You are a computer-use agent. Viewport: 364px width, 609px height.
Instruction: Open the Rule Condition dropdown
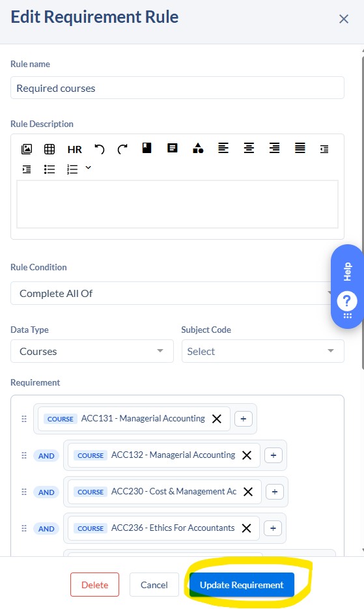(x=177, y=293)
